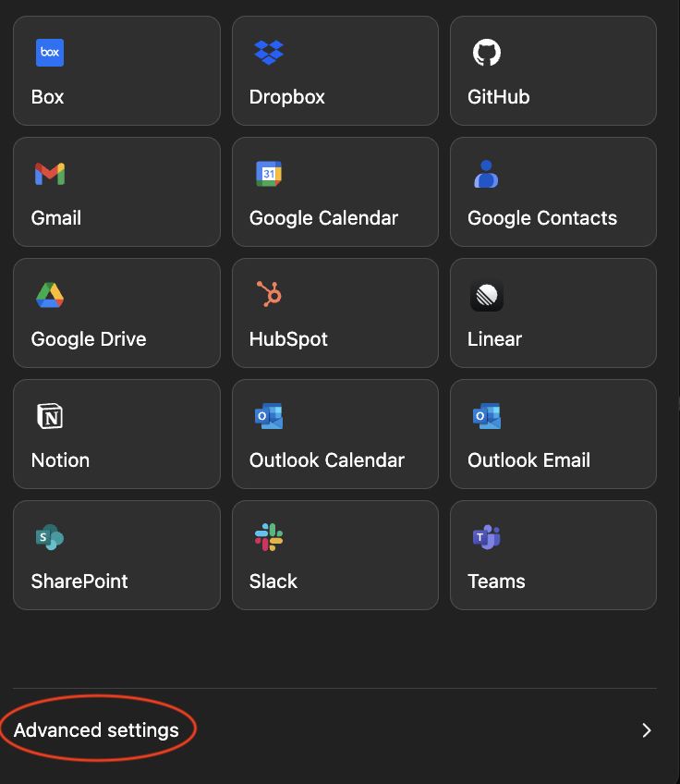Click the Linear logo icon
680x784 pixels.
(486, 295)
